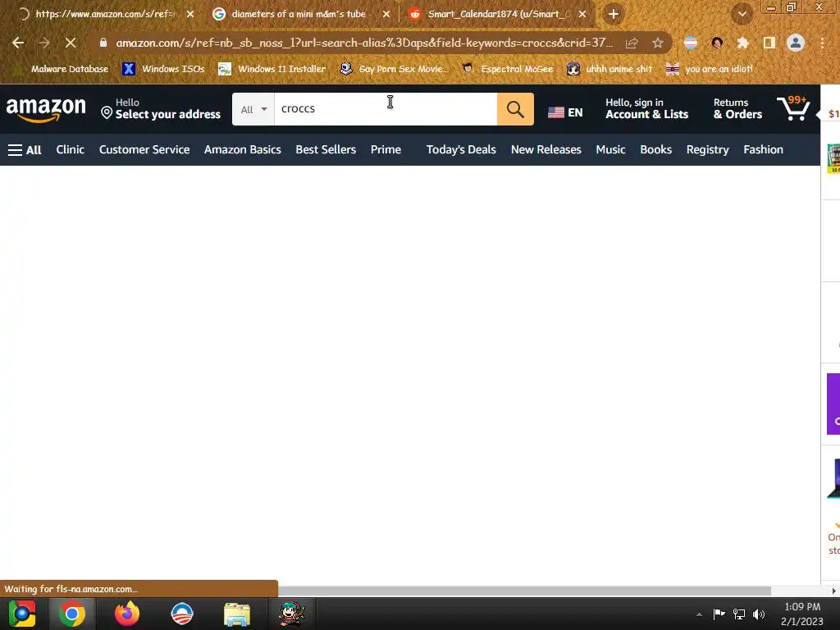Click the network tray icon
The image size is (840, 630).
click(x=739, y=614)
